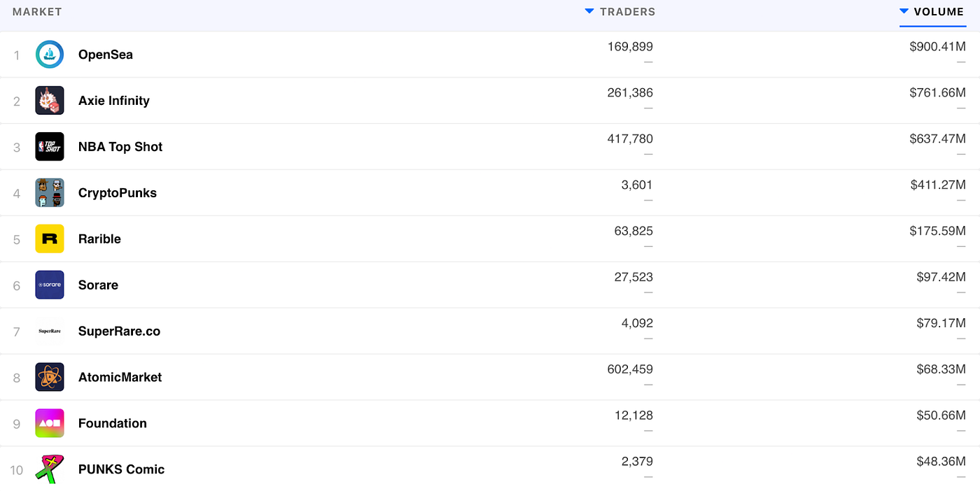Click the OpenSea logo icon

pos(50,55)
